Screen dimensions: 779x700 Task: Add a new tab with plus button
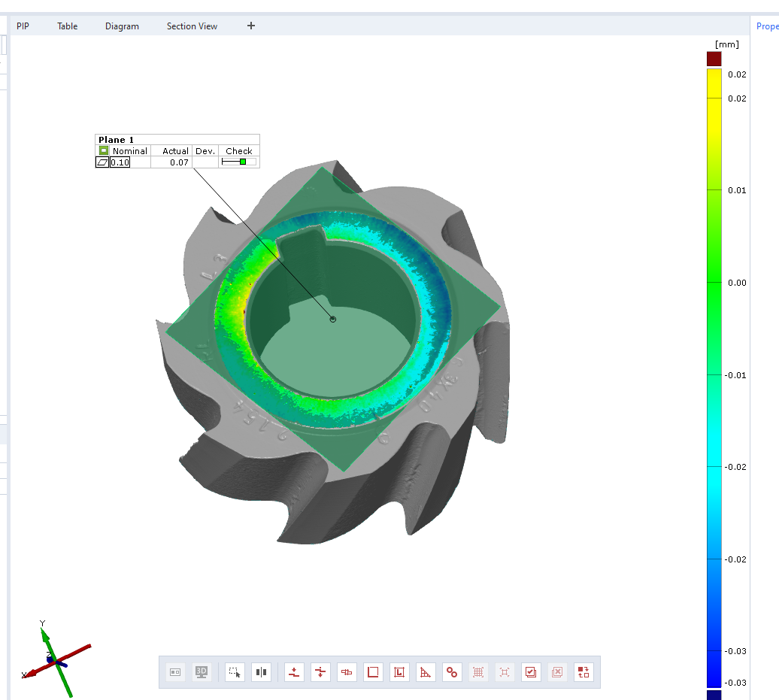coord(251,26)
